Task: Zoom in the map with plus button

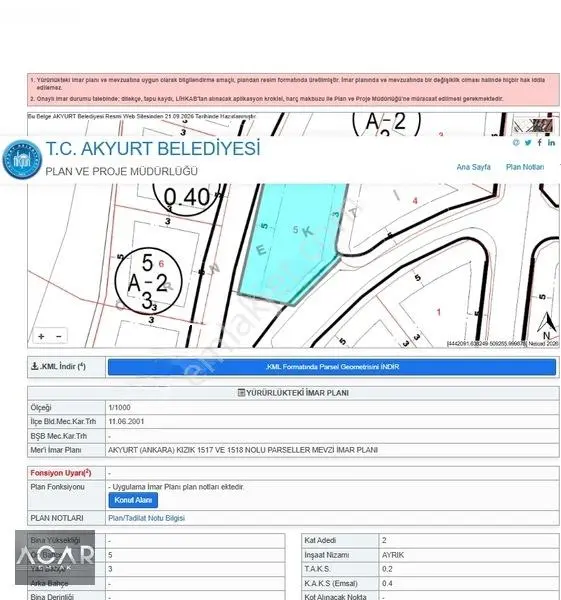Action: point(41,336)
